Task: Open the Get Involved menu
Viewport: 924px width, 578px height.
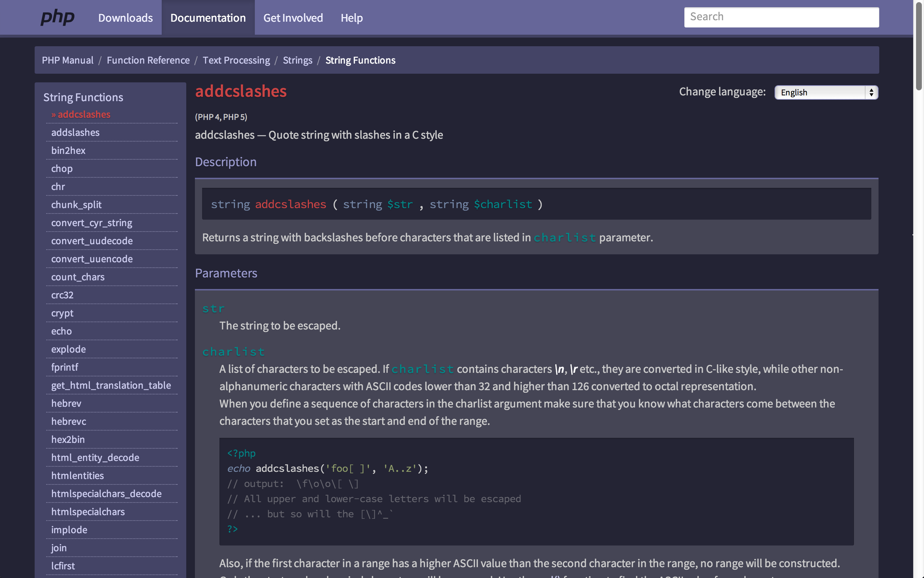Action: point(293,18)
